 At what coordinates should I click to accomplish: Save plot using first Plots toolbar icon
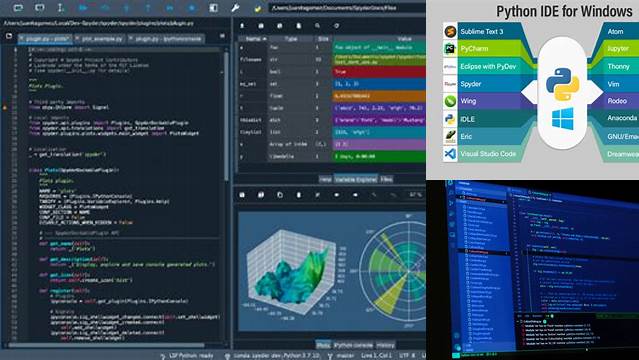(242, 195)
